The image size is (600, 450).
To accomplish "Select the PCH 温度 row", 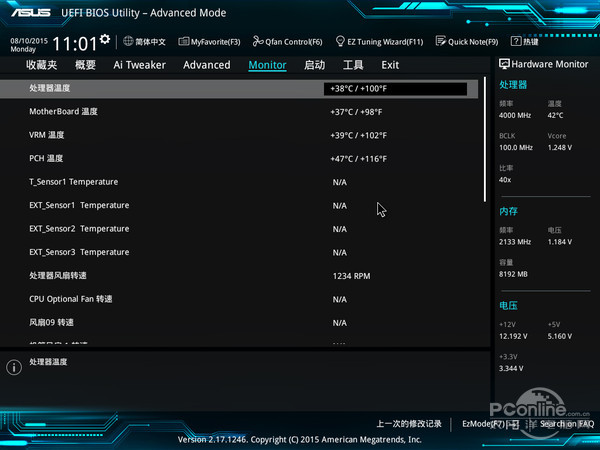I will pos(239,158).
